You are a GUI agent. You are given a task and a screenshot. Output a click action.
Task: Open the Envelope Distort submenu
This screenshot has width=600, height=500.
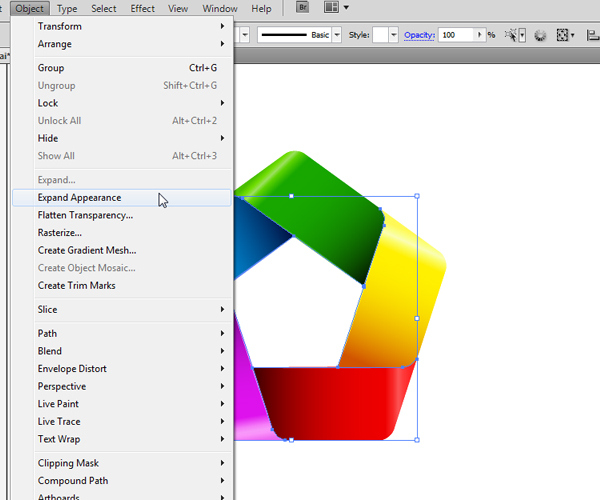[x=122, y=369]
